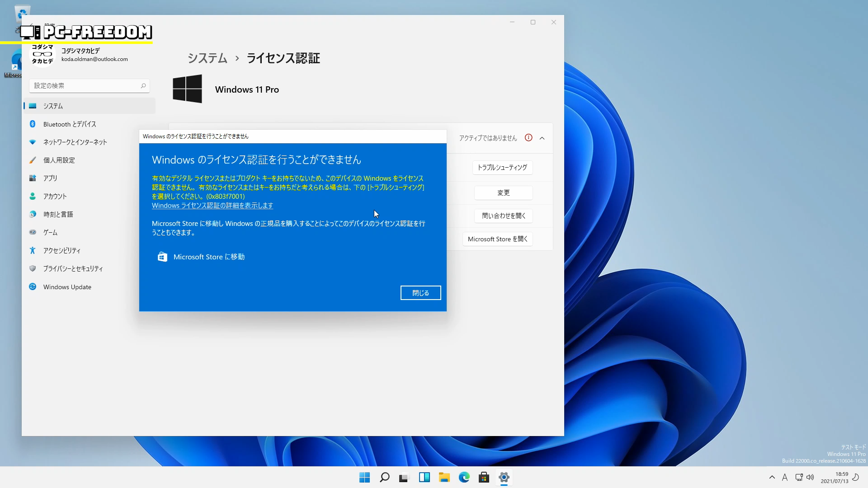Click the Microsoft Store bag icon in dialog

point(162,257)
